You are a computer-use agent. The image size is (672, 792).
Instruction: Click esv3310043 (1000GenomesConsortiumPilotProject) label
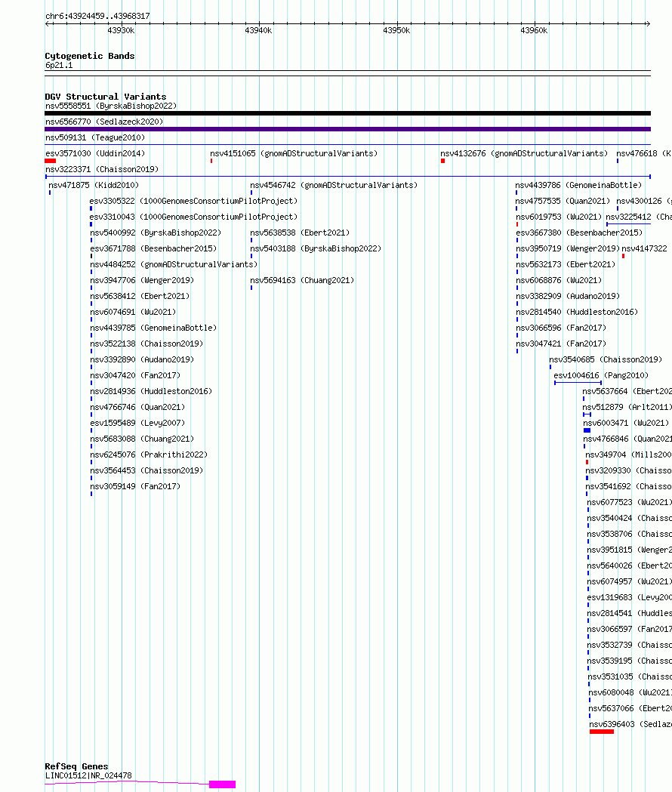pos(193,217)
